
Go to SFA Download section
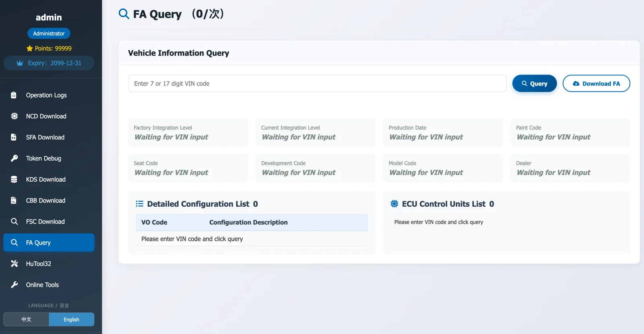49,137
